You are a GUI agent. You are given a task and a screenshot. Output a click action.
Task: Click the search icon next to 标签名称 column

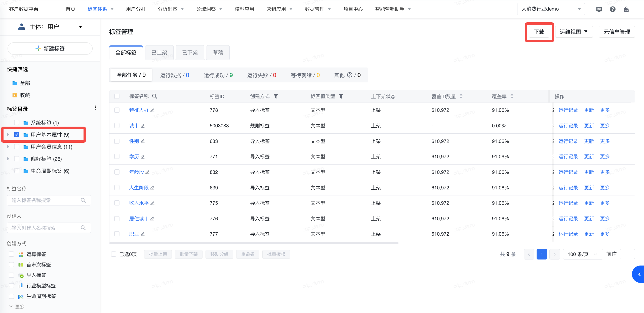coord(155,96)
